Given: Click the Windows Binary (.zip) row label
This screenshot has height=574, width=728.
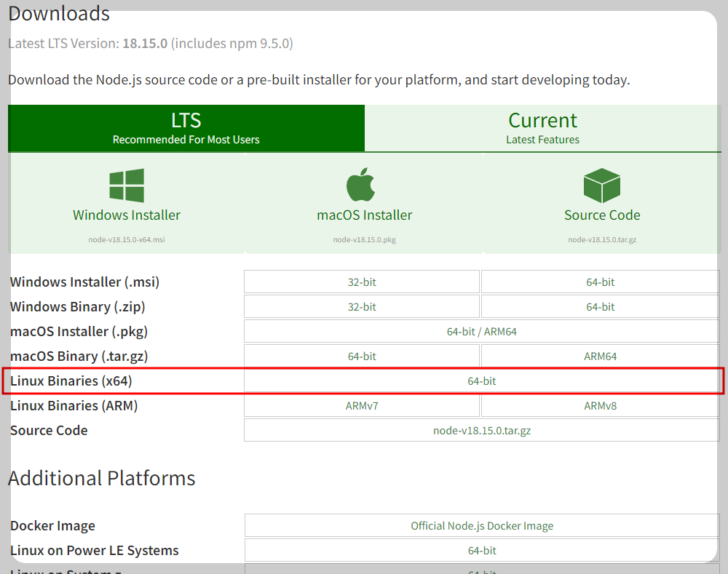Looking at the screenshot, I should [78, 307].
